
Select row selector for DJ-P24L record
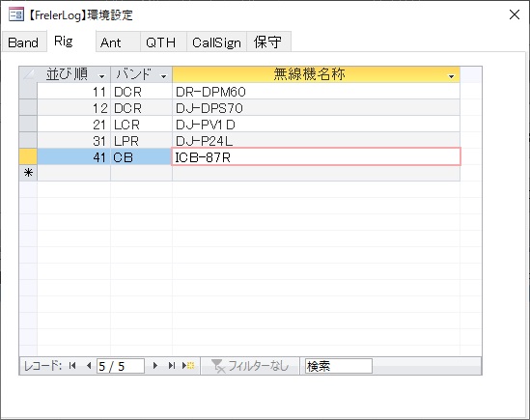click(28, 140)
